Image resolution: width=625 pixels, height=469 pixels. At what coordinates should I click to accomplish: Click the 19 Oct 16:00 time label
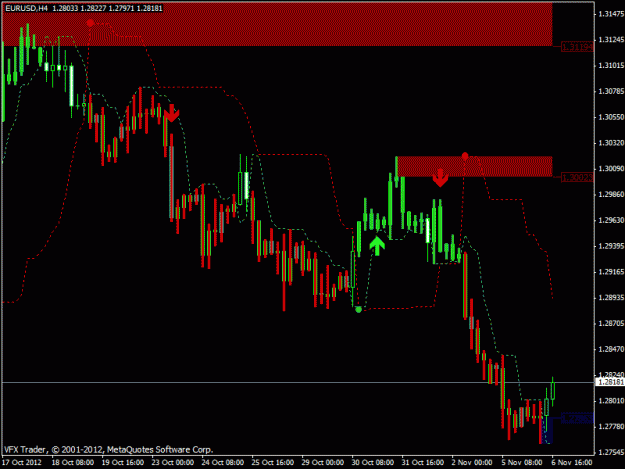pyautogui.click(x=123, y=463)
